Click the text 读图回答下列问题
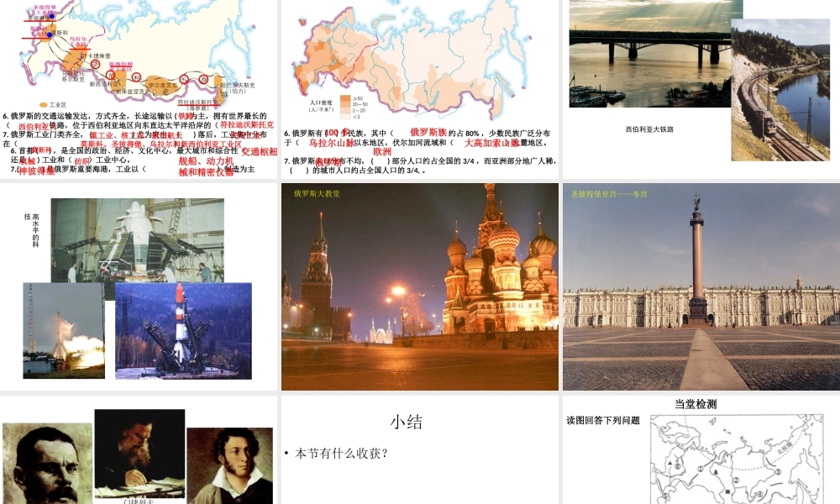Image resolution: width=840 pixels, height=504 pixels. point(603,421)
